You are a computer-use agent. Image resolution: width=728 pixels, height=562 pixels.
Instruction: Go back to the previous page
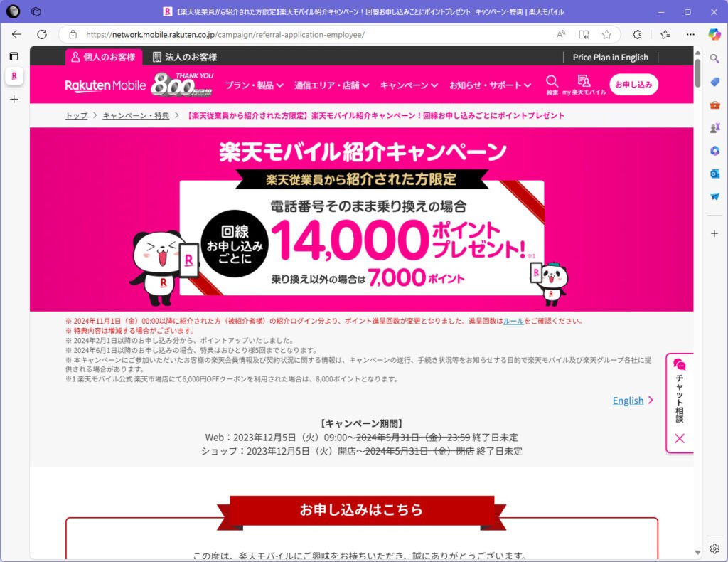click(x=17, y=34)
